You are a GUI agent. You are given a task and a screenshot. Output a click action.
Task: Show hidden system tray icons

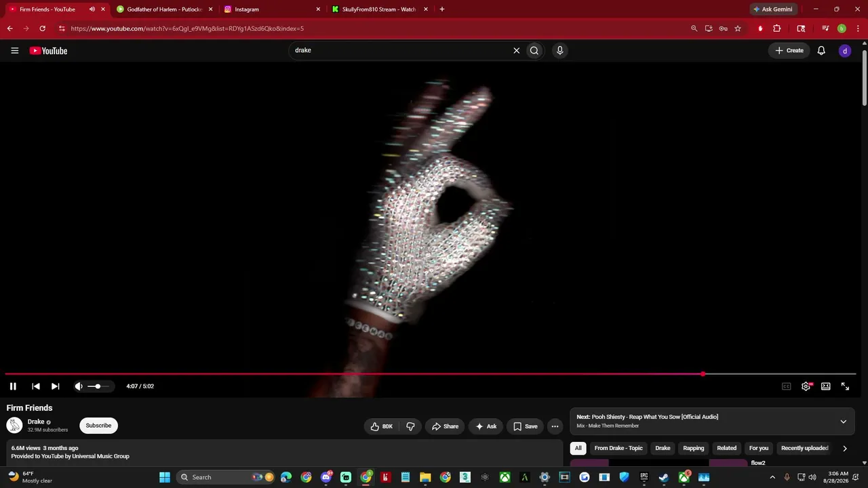772,477
